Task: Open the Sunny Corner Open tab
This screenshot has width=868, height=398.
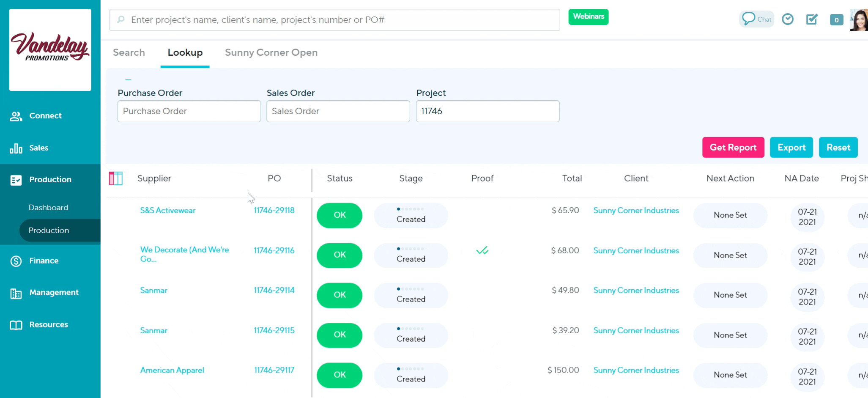Action: (x=271, y=52)
